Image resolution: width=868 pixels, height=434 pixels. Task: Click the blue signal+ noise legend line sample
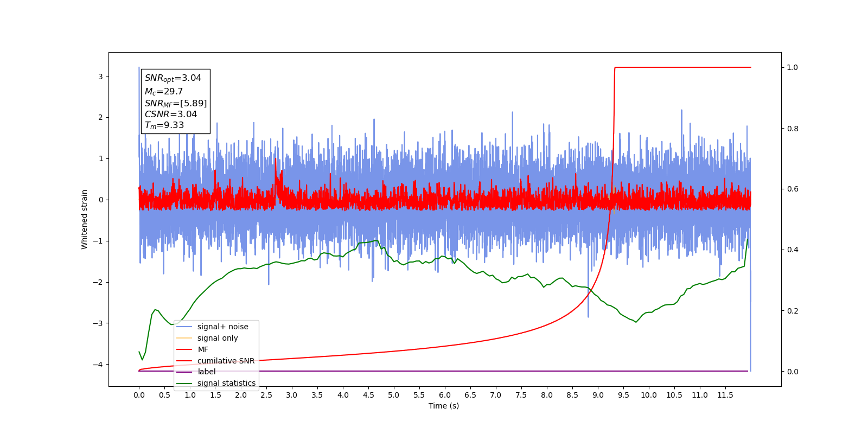coord(184,327)
